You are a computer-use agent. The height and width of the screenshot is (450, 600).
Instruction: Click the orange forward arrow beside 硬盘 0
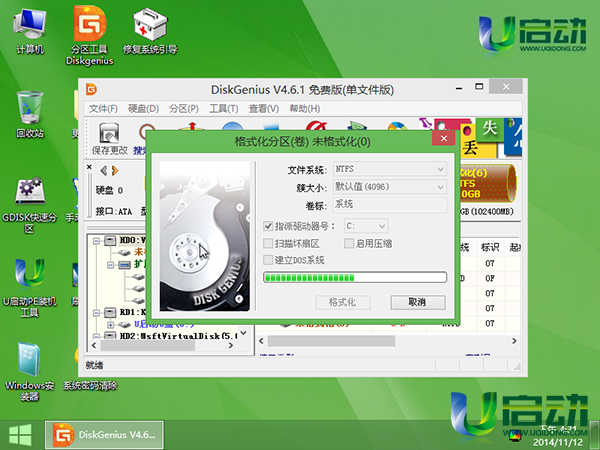point(115,171)
